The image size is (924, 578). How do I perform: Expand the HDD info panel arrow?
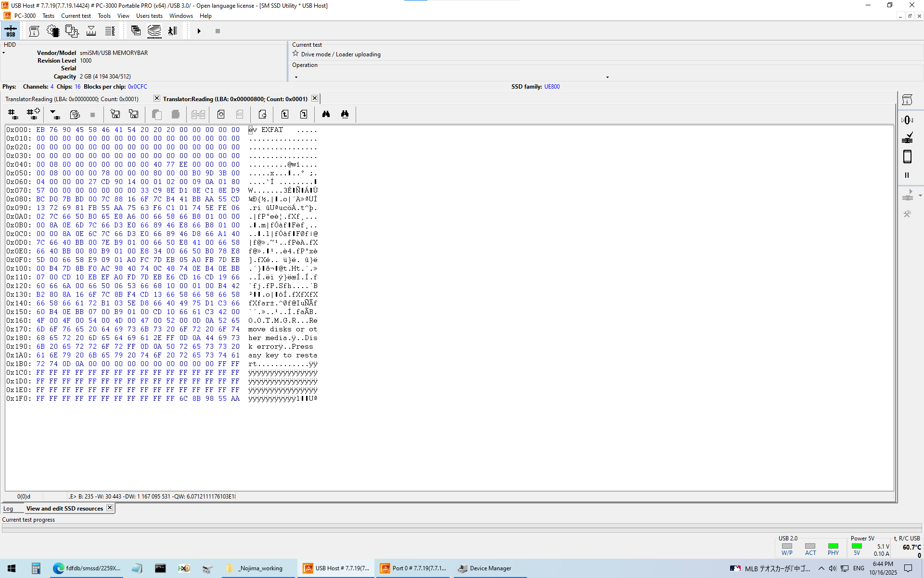click(4, 53)
